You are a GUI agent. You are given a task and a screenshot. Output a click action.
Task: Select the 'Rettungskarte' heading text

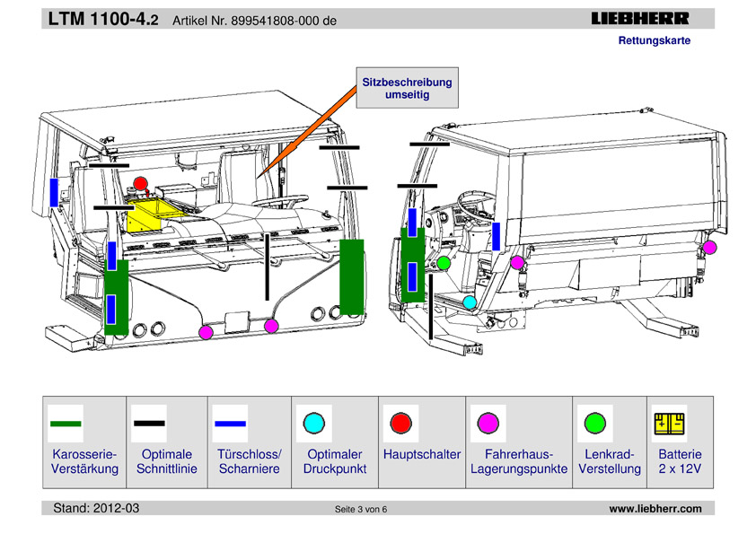tap(655, 40)
